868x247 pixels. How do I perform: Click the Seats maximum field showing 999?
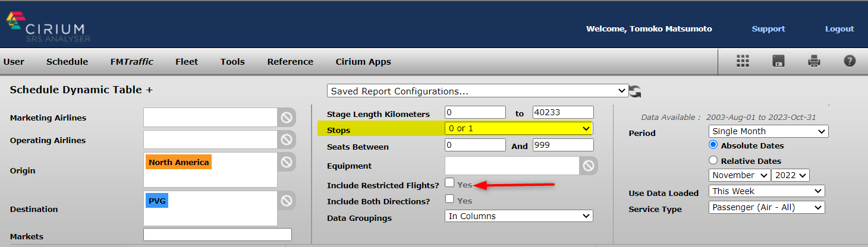(x=563, y=145)
